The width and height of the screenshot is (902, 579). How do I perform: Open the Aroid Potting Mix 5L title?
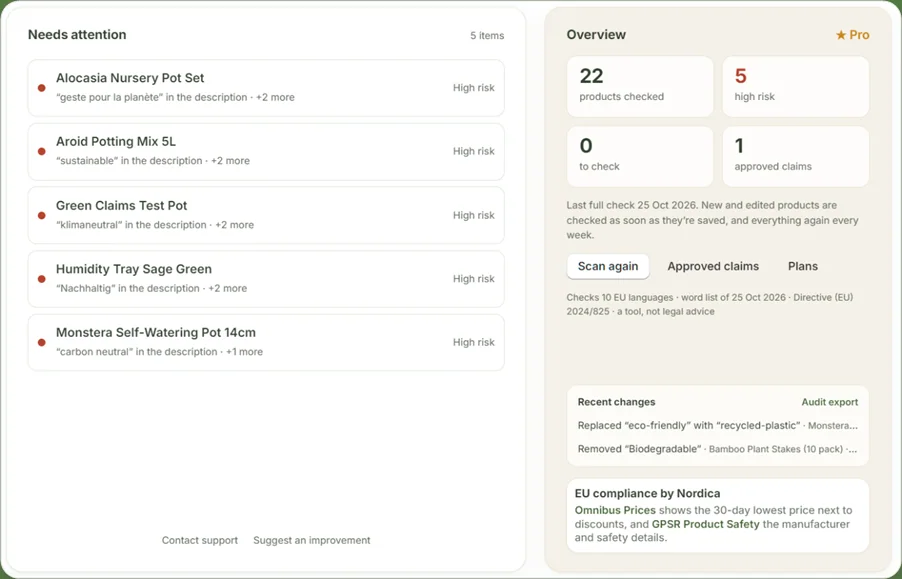(x=116, y=141)
